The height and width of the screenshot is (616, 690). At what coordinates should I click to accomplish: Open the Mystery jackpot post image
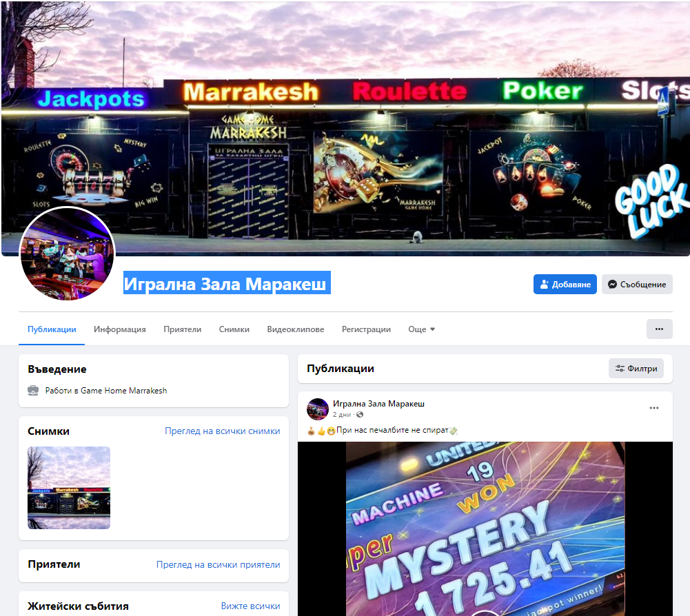tap(485, 528)
